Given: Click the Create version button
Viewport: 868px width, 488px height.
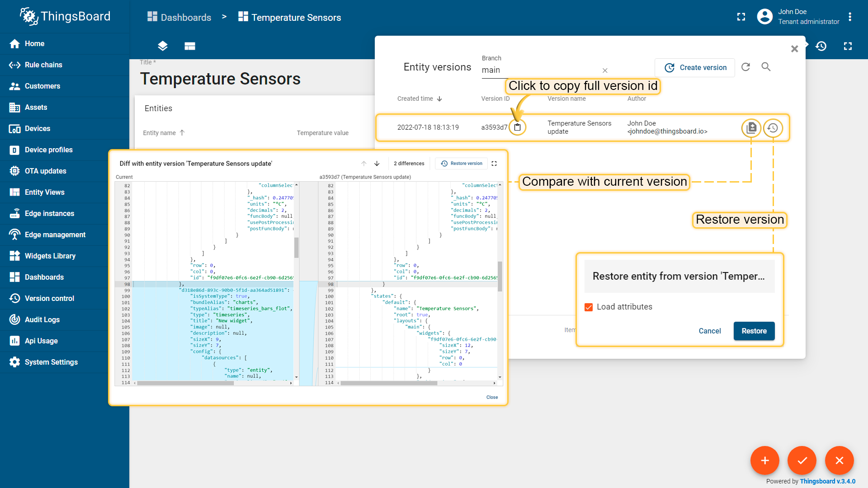Looking at the screenshot, I should [x=695, y=68].
